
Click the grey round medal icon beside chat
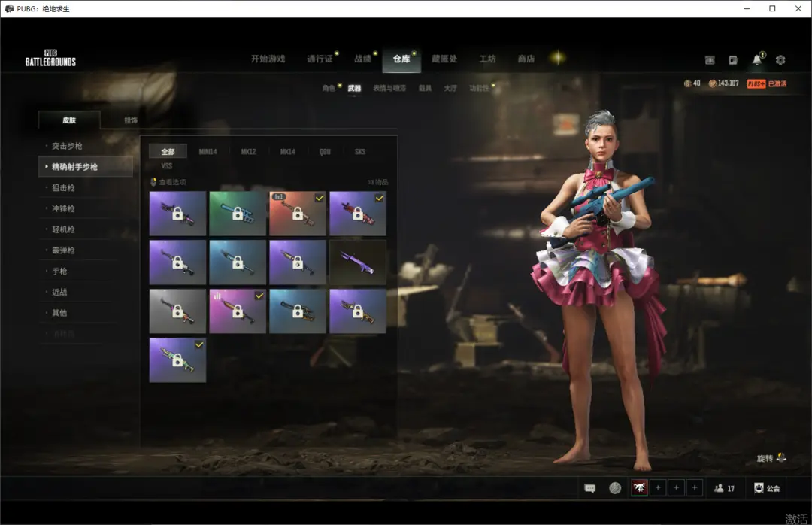(x=615, y=488)
